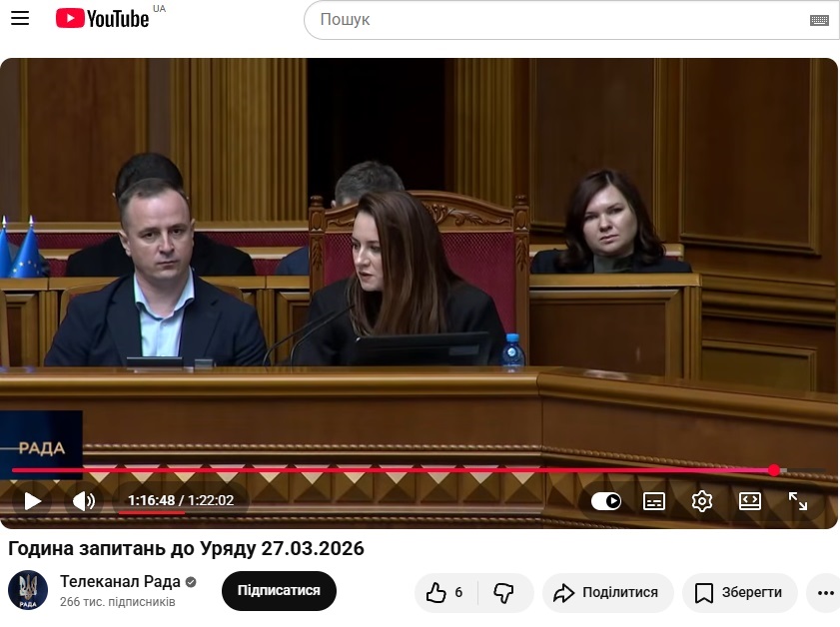Open the video settings gear
Image resolution: width=840 pixels, height=627 pixels.
coord(702,501)
